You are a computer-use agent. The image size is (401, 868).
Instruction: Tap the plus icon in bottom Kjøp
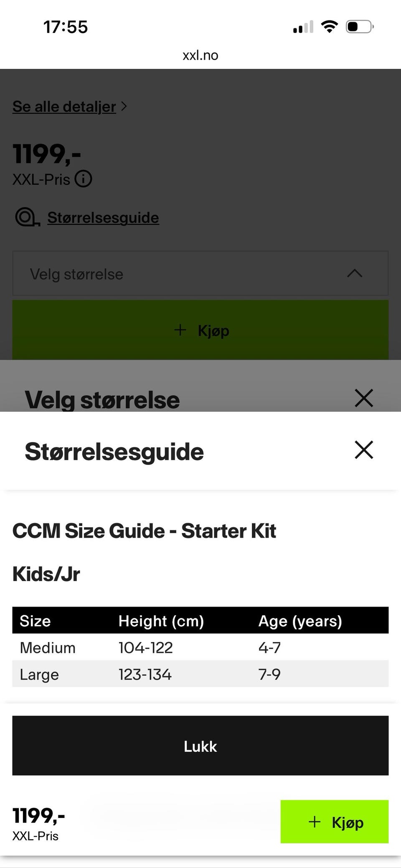314,822
